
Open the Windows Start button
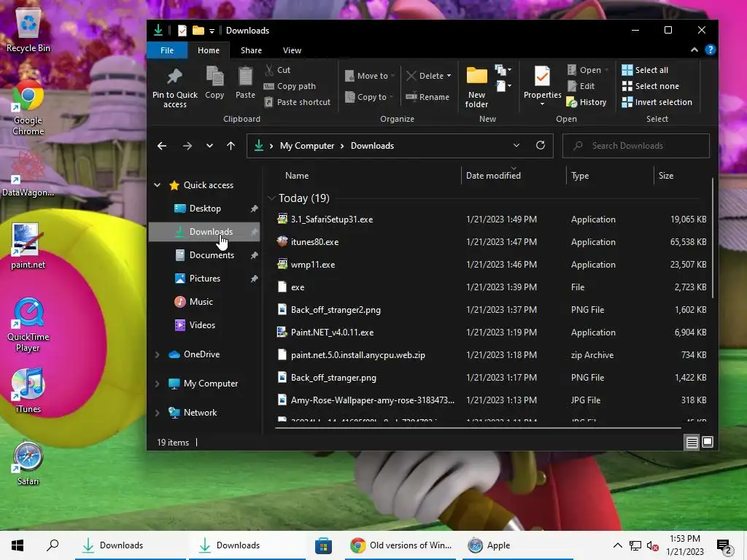click(18, 545)
